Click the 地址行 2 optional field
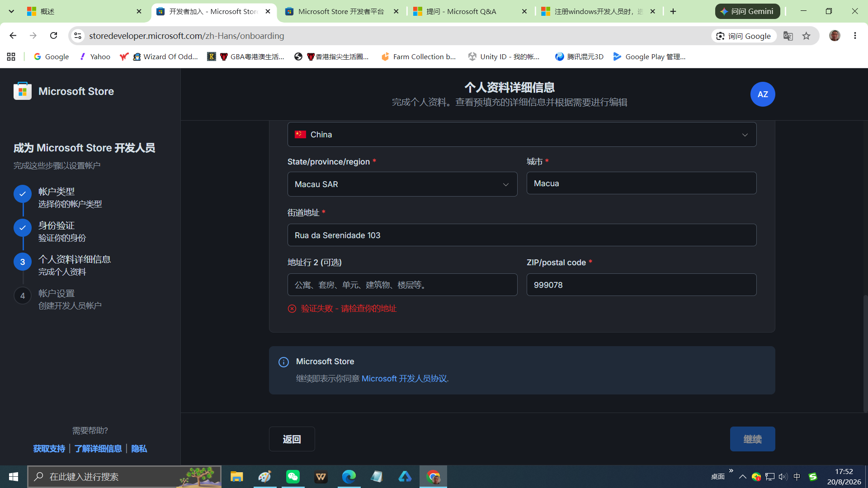Screen dimensions: 868x488 402,285
